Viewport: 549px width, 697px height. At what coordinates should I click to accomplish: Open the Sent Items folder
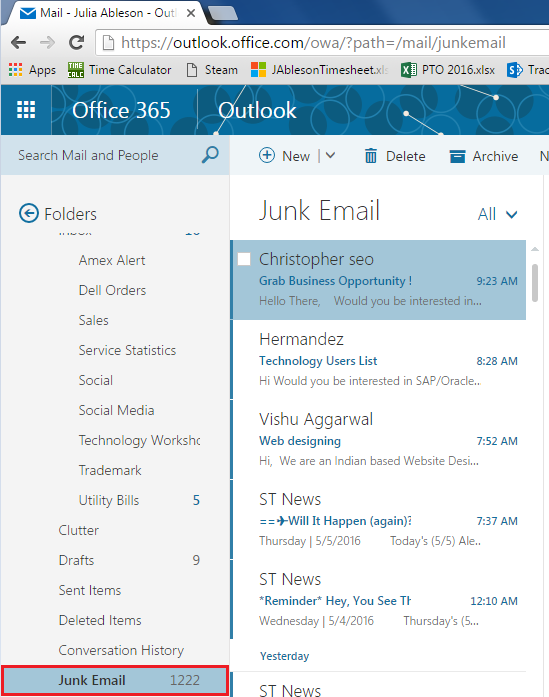[90, 590]
